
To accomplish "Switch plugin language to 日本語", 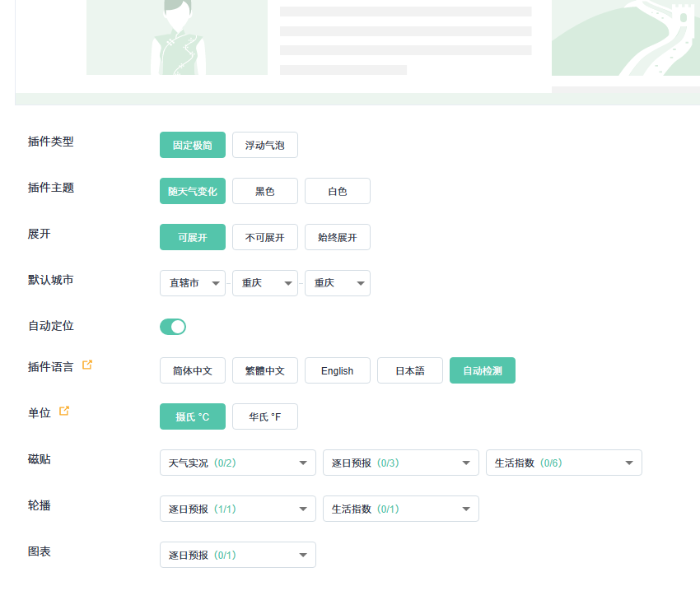I will coord(410,370).
